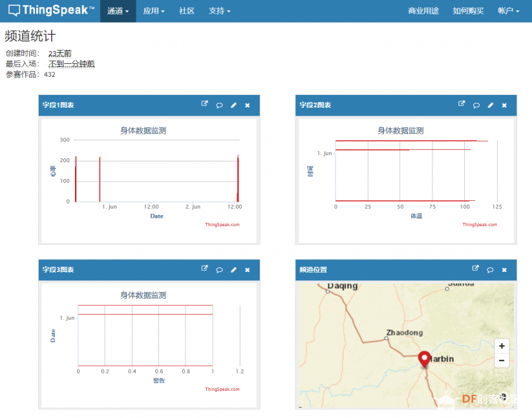Open the 社区 nav item

click(187, 11)
